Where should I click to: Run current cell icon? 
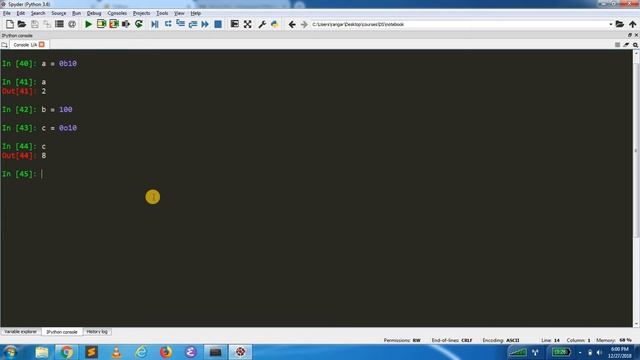101,24
